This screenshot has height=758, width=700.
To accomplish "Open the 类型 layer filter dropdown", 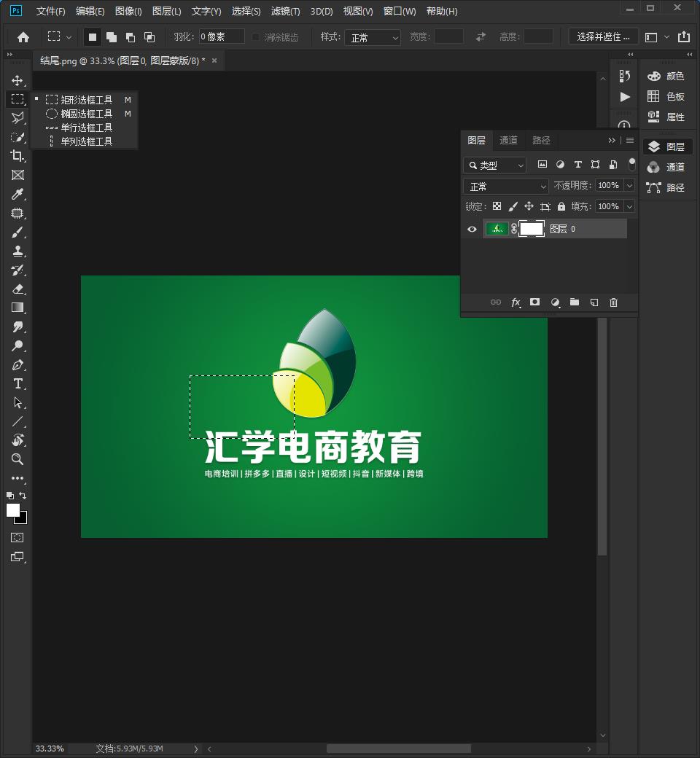I will (x=494, y=165).
